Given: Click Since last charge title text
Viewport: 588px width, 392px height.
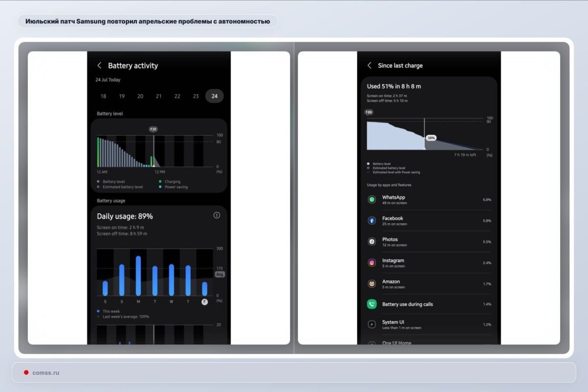Looking at the screenshot, I should click(400, 66).
